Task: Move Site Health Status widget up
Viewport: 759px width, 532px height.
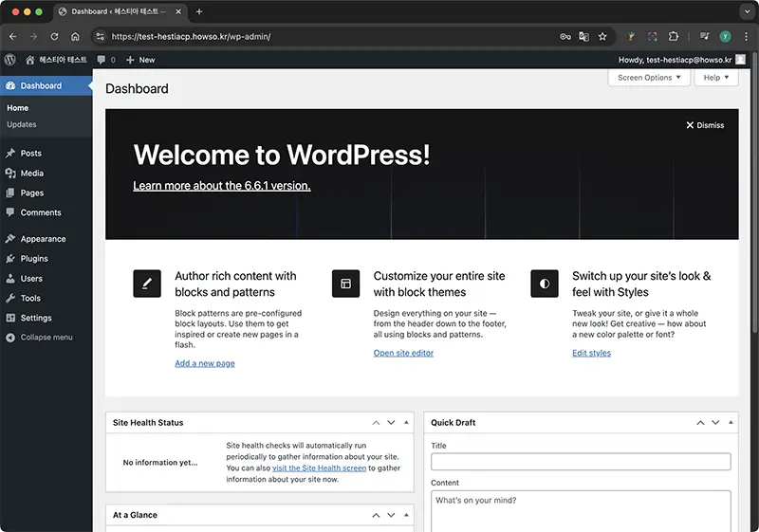Action: coord(376,423)
